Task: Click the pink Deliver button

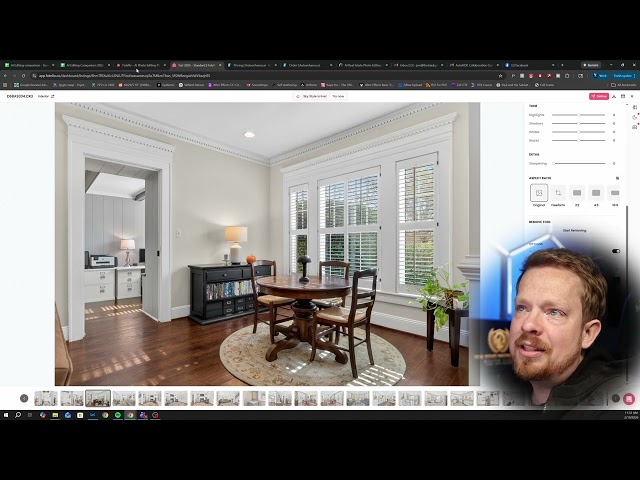Action: tap(599, 96)
